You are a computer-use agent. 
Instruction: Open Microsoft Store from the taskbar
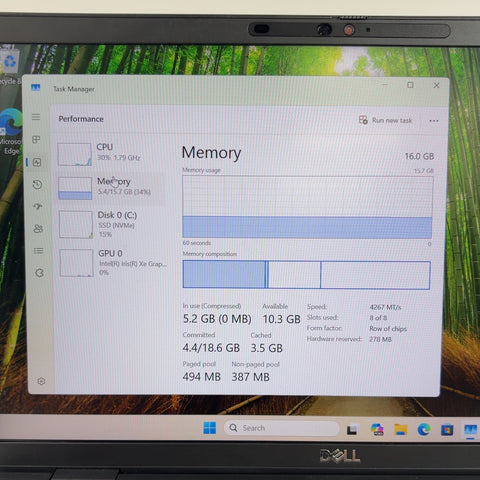pos(447,430)
